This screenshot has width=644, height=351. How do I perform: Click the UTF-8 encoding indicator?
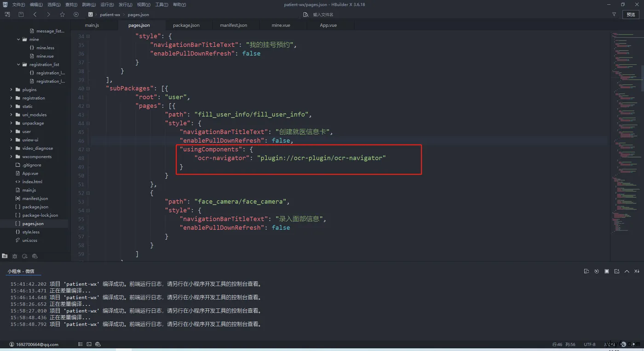click(590, 344)
